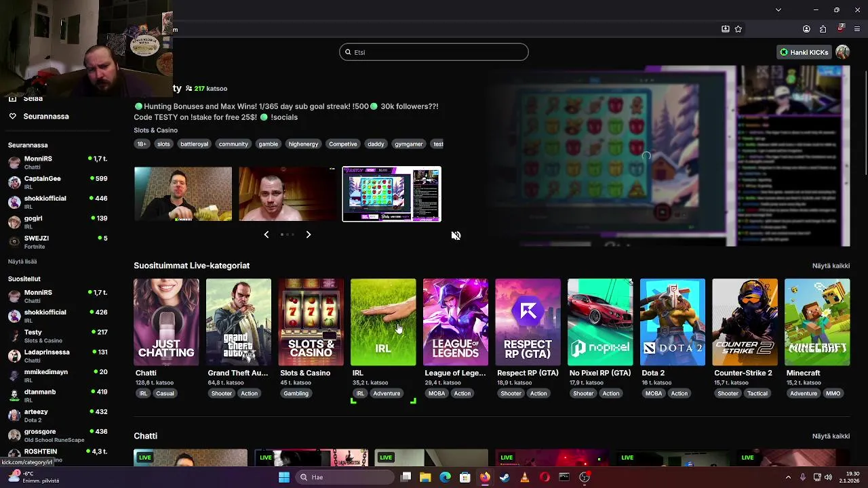Click the MMO tag under Minecraft
The image size is (868, 488).
(x=833, y=393)
